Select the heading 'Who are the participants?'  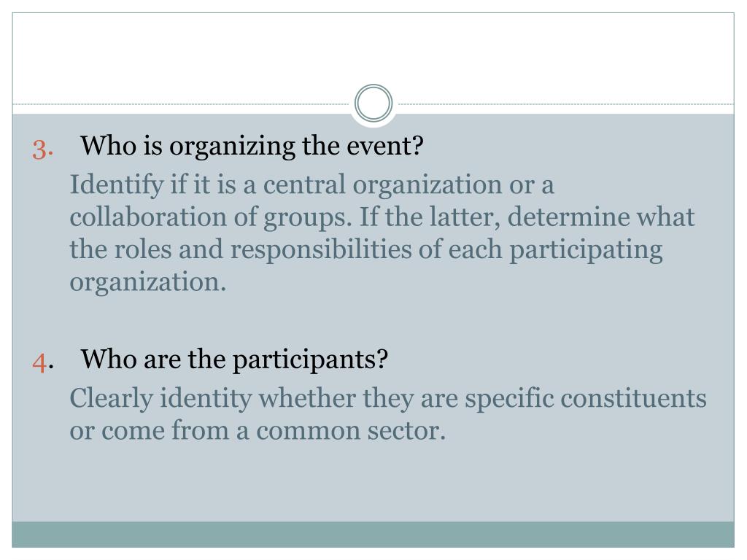[x=234, y=359]
